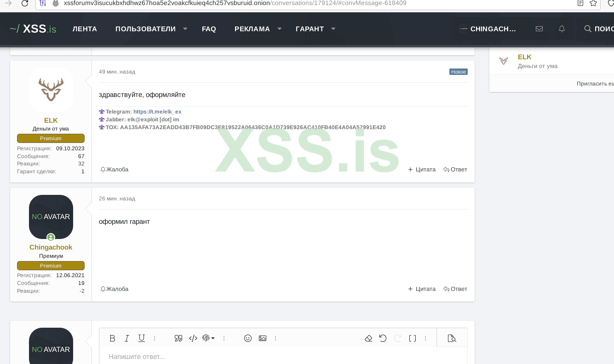Open the ЛЕНТА menu item

click(85, 28)
